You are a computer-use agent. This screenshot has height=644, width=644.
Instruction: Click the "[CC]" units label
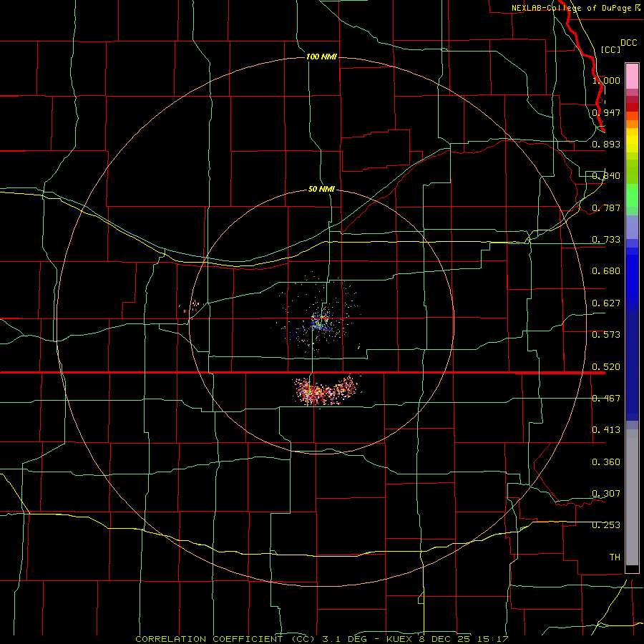click(x=610, y=49)
